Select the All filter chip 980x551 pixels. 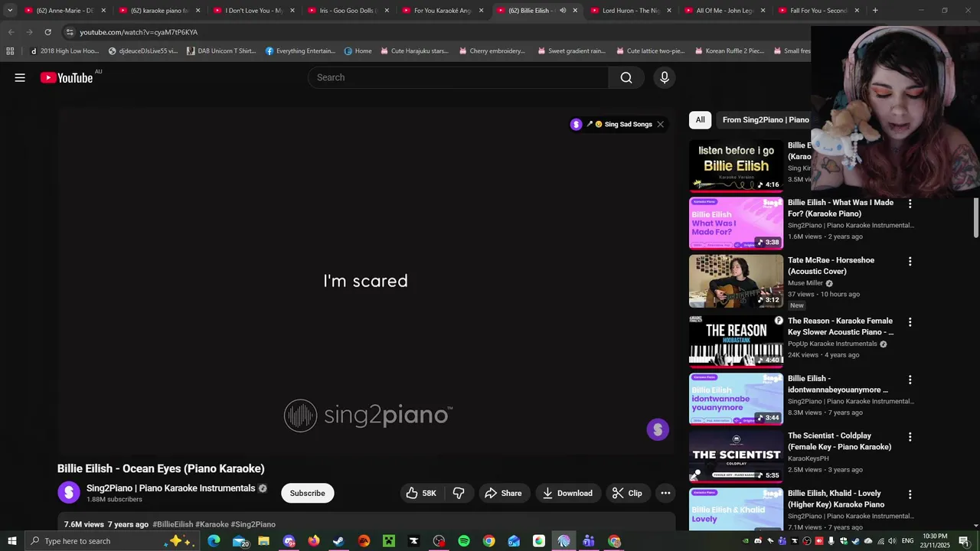click(700, 119)
